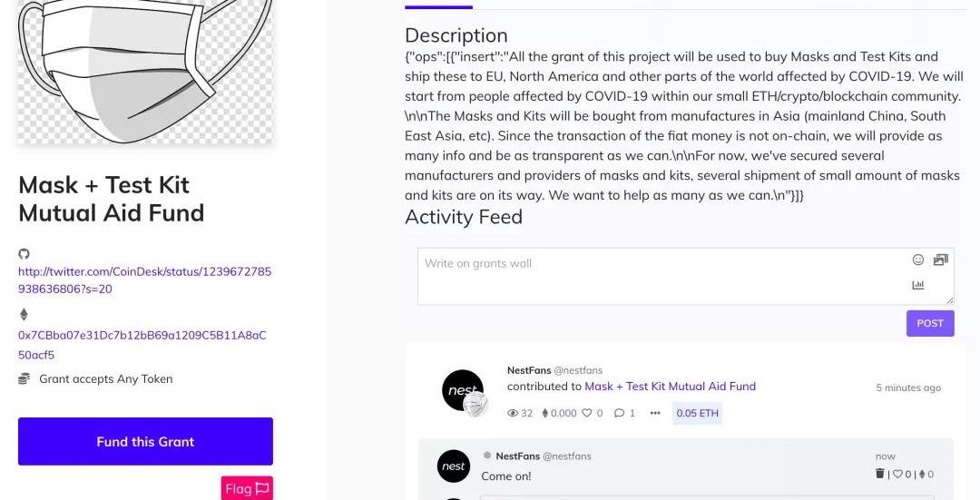The height and width of the screenshot is (500, 980).
Task: Click the NestFans avatar on the contribution post
Action: click(x=463, y=391)
